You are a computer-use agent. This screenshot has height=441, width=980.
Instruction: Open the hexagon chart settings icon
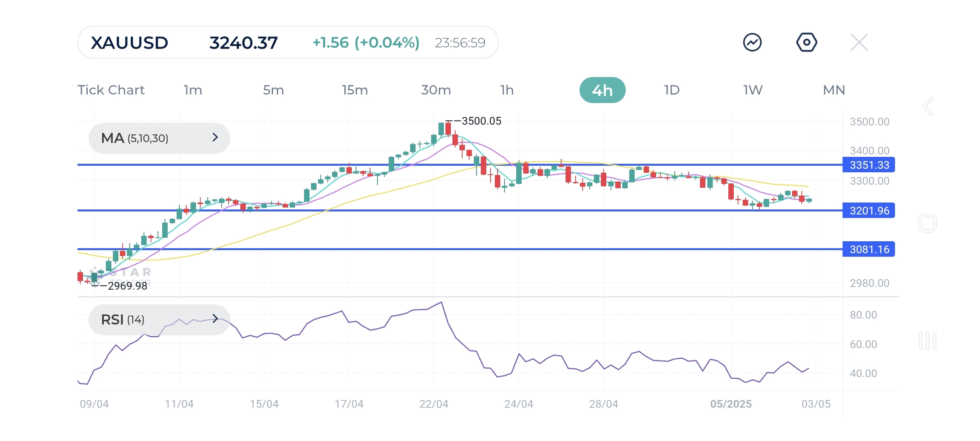point(806,43)
